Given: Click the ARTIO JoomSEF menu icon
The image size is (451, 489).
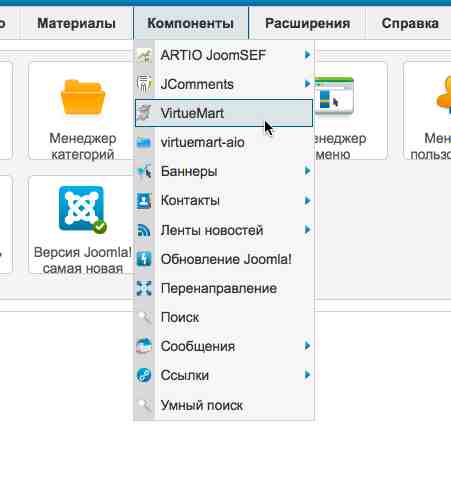Looking at the screenshot, I should coord(144,55).
